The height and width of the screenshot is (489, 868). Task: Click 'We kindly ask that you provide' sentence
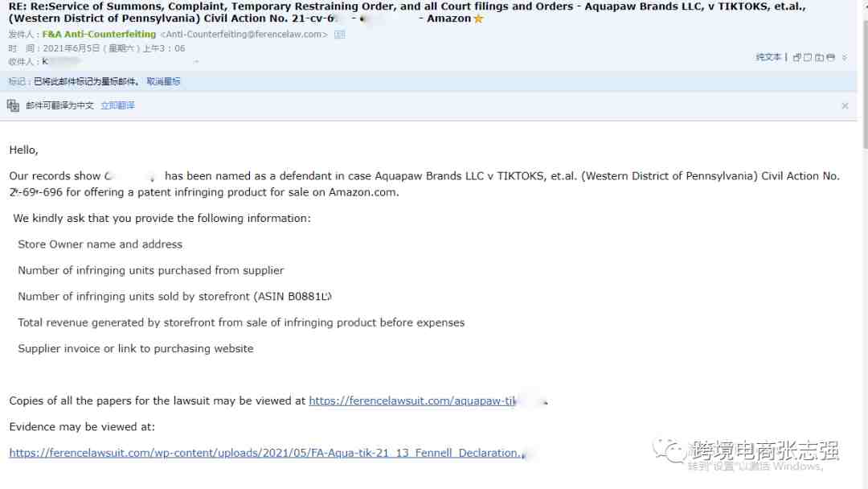click(162, 218)
